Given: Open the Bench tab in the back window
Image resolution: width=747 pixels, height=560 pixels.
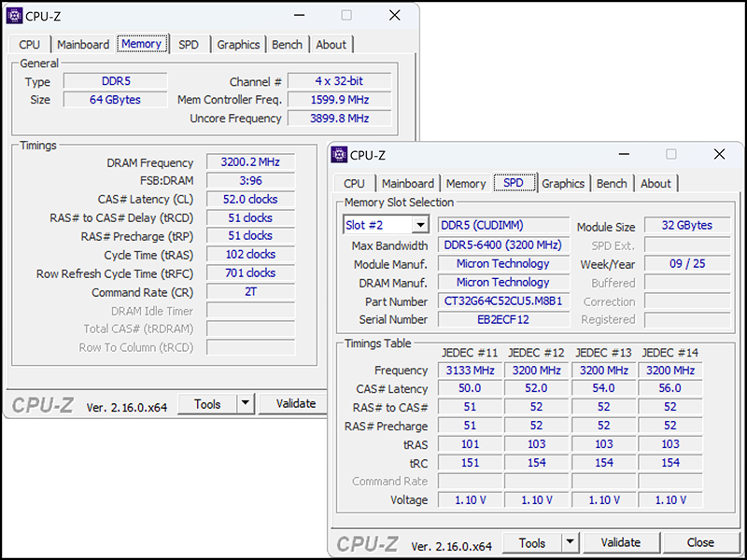Looking at the screenshot, I should pyautogui.click(x=288, y=45).
